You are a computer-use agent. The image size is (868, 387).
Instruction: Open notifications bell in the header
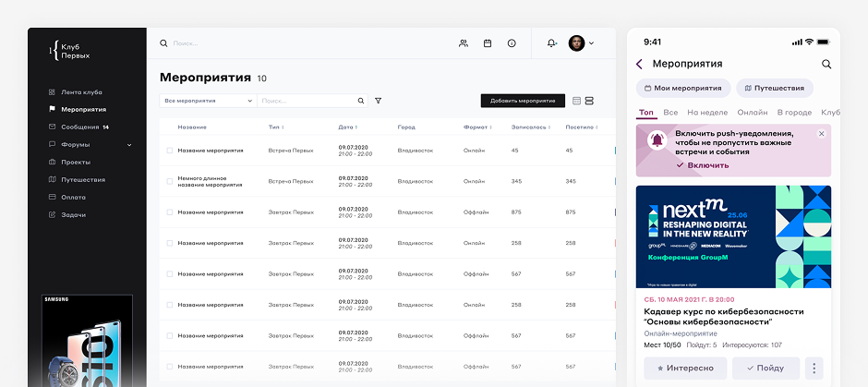pyautogui.click(x=552, y=43)
